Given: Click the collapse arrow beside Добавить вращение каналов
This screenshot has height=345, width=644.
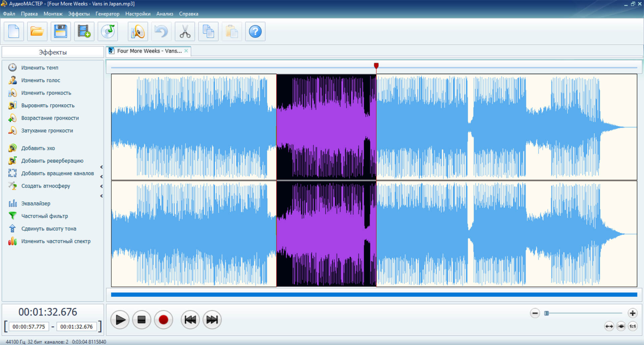Looking at the screenshot, I should (x=101, y=177).
